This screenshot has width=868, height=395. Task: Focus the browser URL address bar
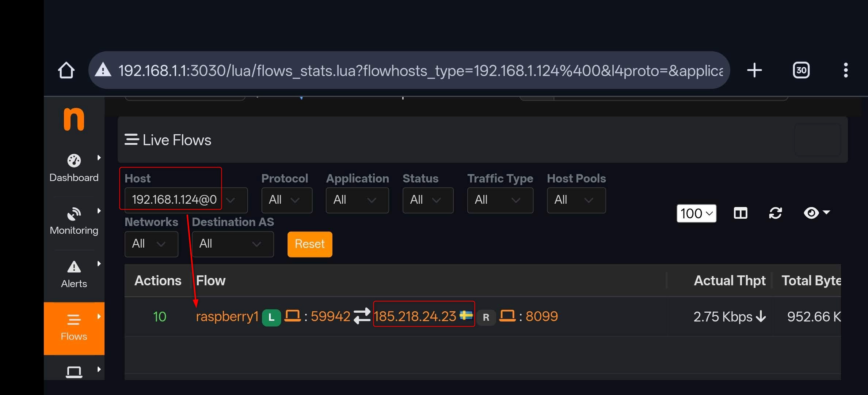point(420,70)
